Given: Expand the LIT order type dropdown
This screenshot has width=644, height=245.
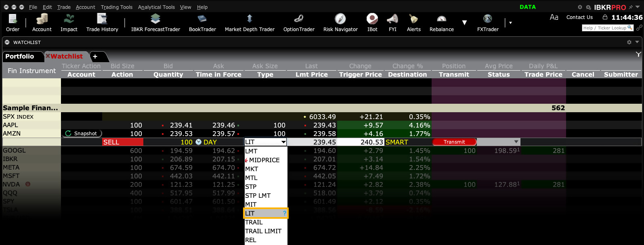Looking at the screenshot, I should point(283,142).
